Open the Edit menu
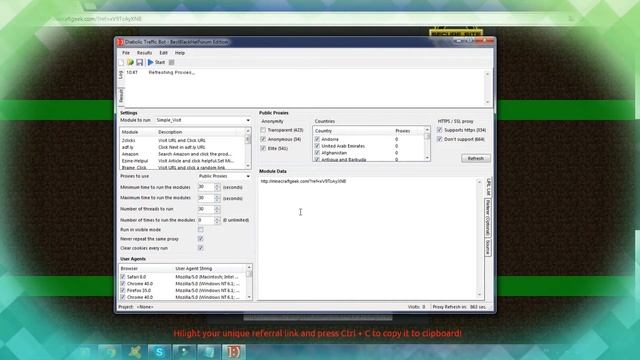Screen dimensions: 640x360 click(x=163, y=53)
